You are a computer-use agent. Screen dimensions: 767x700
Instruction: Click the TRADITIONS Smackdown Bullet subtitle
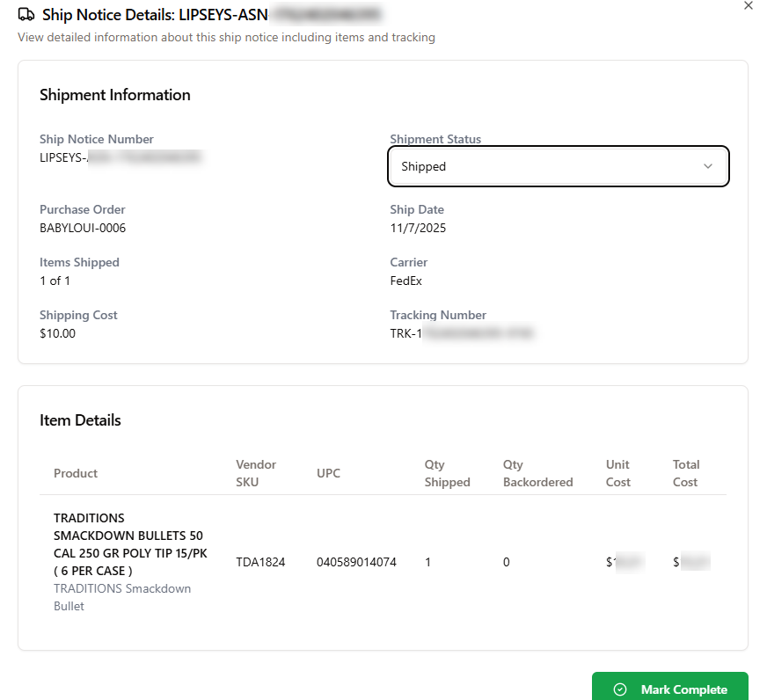[x=122, y=597]
